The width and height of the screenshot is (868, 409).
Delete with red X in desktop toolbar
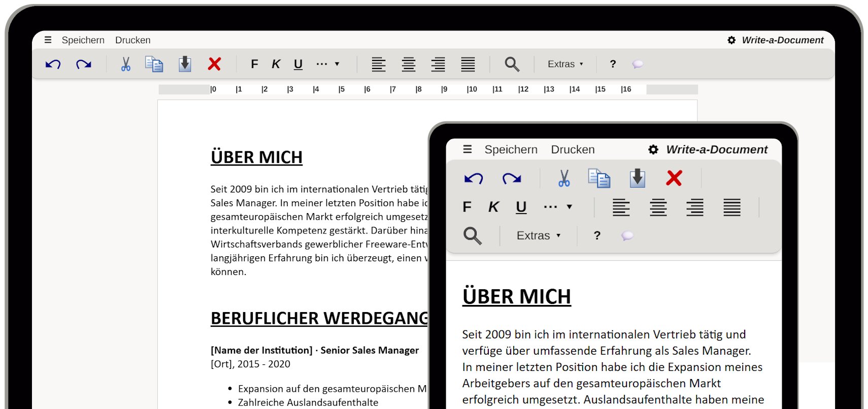[x=215, y=64]
